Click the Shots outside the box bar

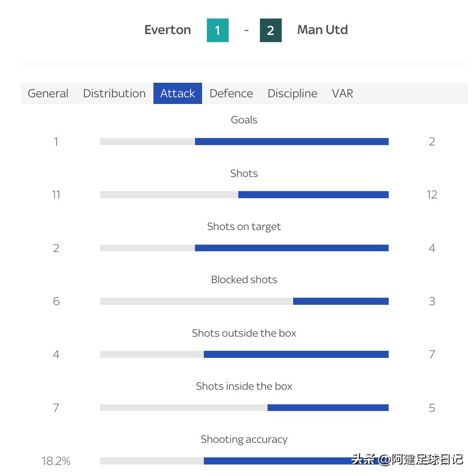coord(244,354)
